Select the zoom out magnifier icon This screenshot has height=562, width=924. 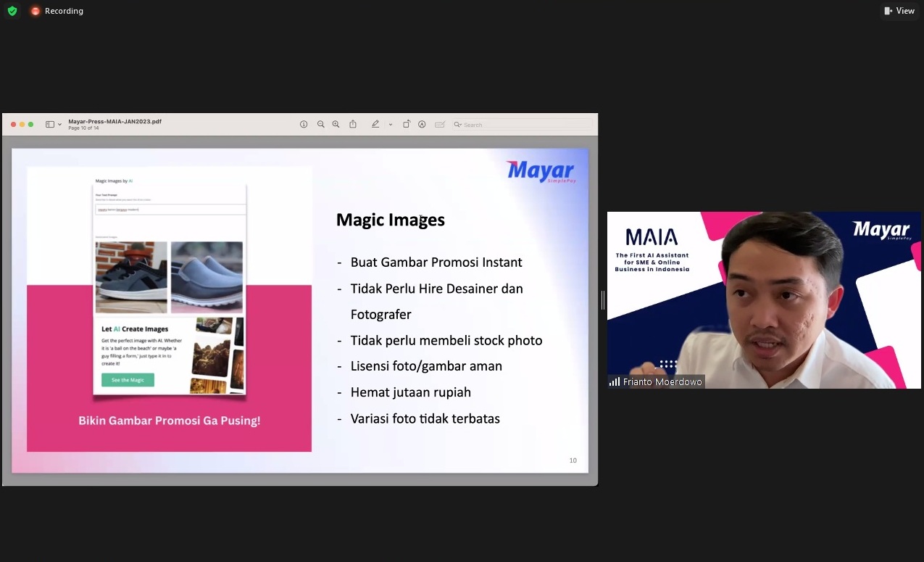pos(321,124)
